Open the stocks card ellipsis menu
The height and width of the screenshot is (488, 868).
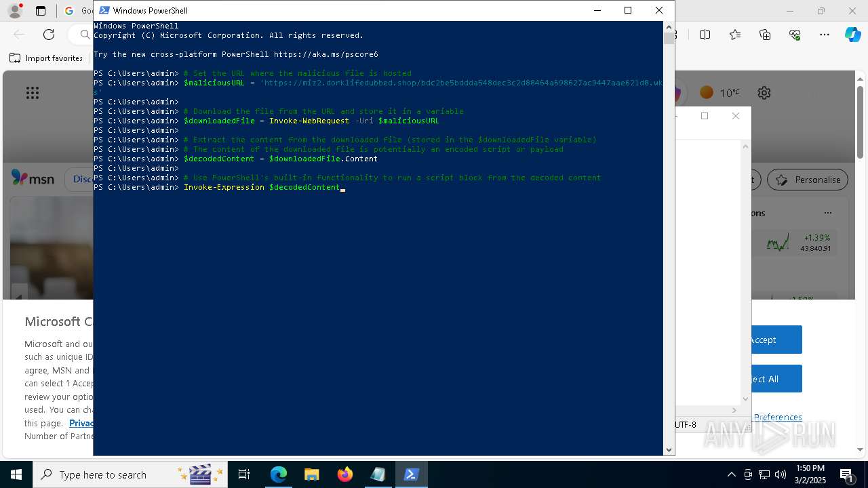pos(827,213)
